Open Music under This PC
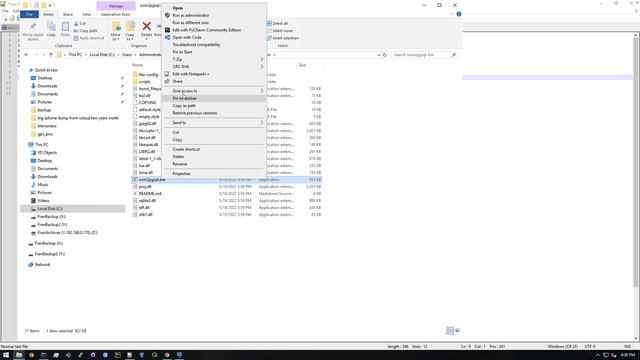Screen dimensions: 640x360 coord(42,184)
